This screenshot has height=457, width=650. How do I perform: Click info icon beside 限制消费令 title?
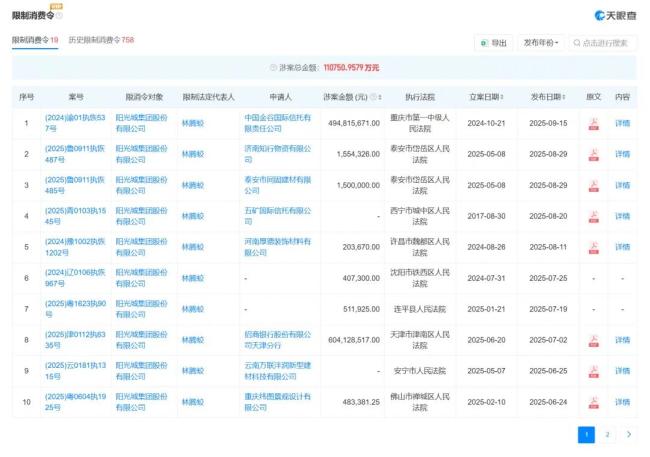(x=58, y=16)
